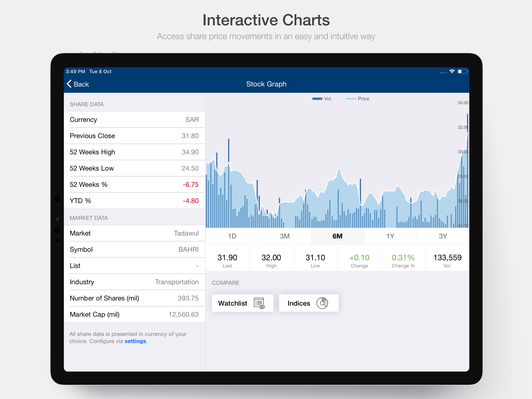Switch chart to 1Y range
532x399 pixels.
coord(390,236)
